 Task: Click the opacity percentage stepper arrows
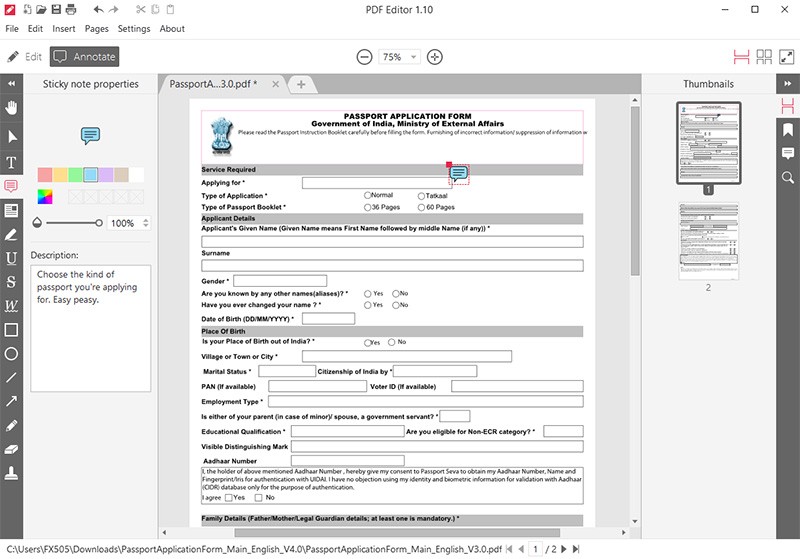146,223
